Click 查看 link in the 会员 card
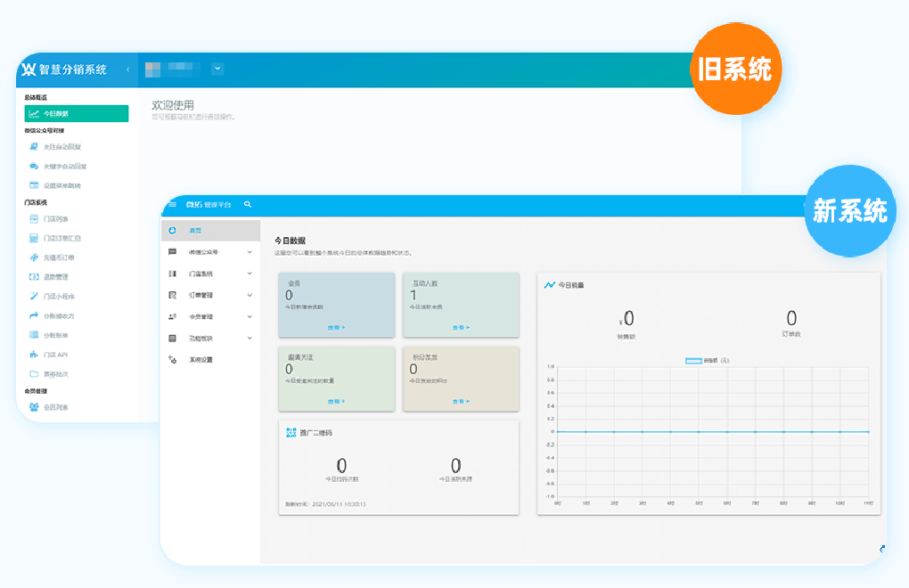Viewport: 909px width, 588px height. coord(335,328)
